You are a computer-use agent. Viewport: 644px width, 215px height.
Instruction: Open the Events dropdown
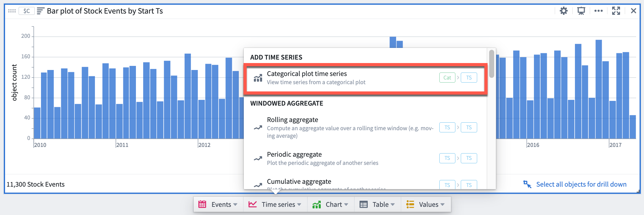click(x=218, y=204)
